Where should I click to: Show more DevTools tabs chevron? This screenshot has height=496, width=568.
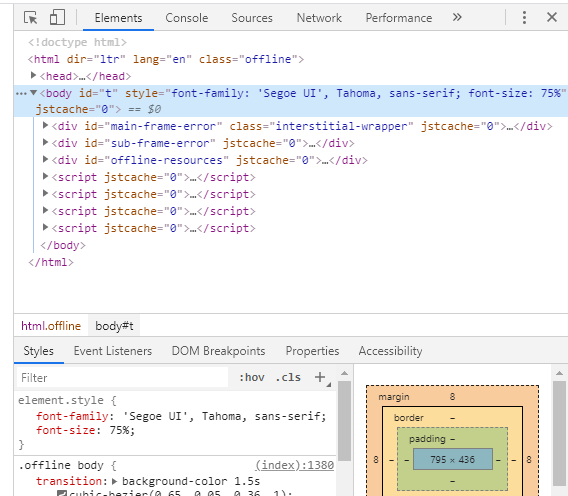coord(457,17)
